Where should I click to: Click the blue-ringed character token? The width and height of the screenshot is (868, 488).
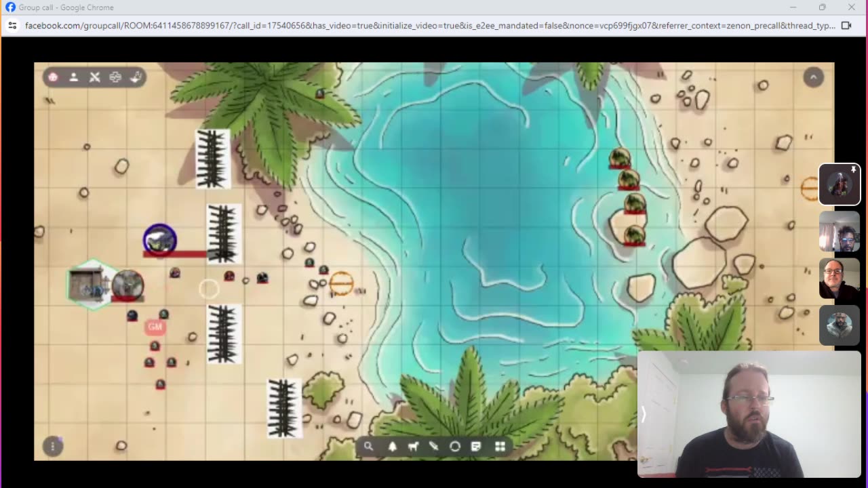(x=160, y=240)
